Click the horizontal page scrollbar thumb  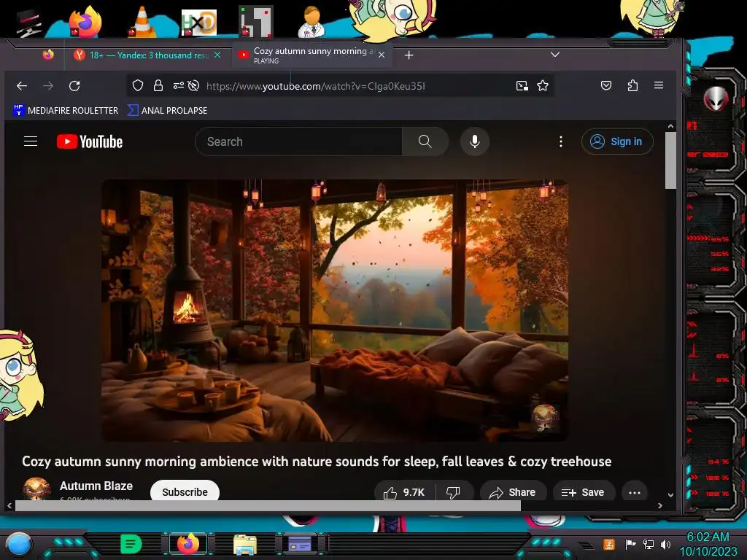tap(268, 506)
